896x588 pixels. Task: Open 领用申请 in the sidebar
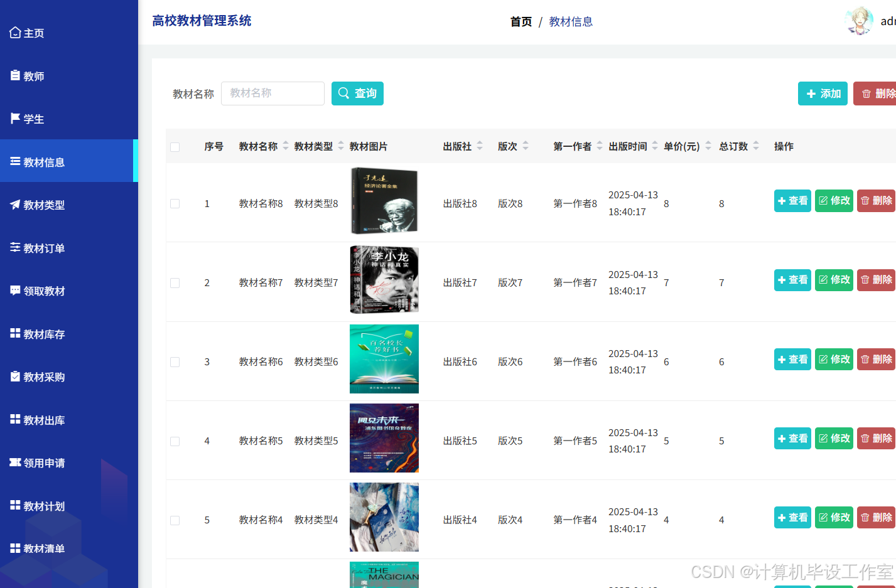click(x=69, y=462)
